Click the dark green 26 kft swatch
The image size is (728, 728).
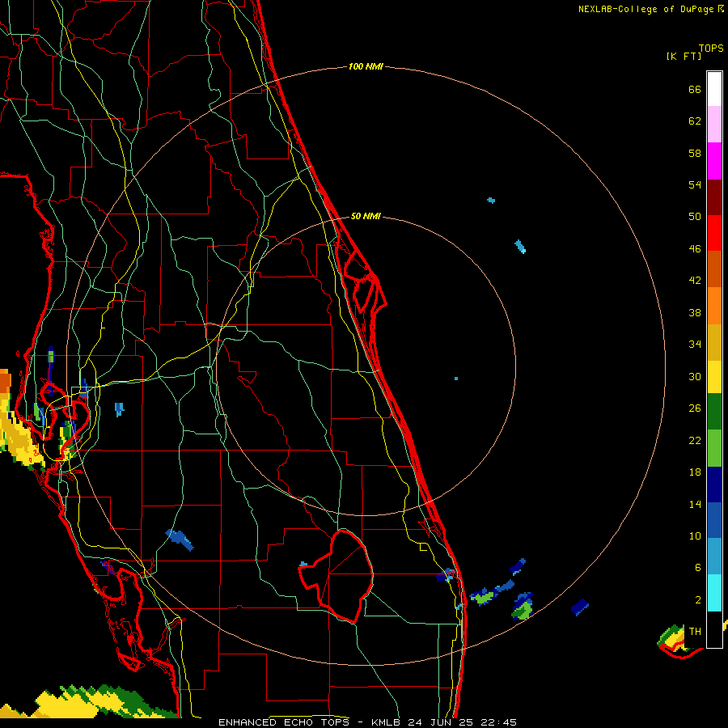[714, 412]
